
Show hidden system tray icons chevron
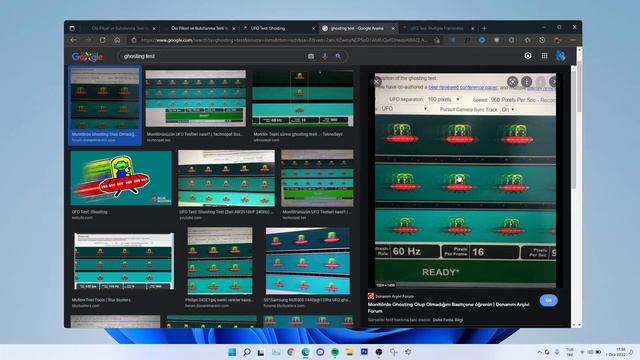(x=540, y=352)
